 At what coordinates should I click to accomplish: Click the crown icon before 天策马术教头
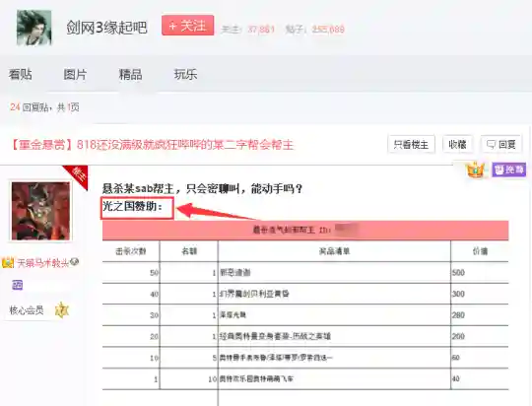8,263
